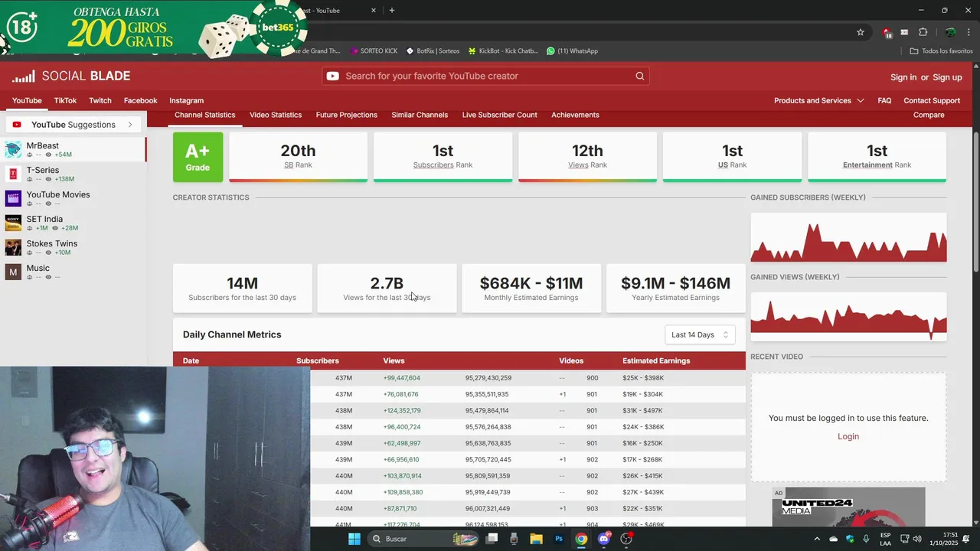This screenshot has width=980, height=551.
Task: Click the Sign in link
Action: click(903, 77)
